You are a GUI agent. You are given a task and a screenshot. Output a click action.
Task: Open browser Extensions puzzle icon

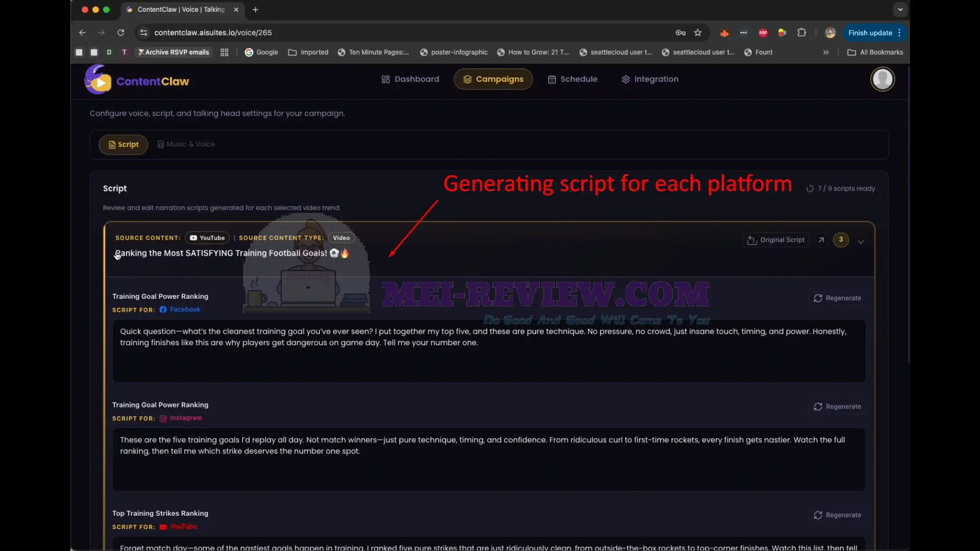802,33
